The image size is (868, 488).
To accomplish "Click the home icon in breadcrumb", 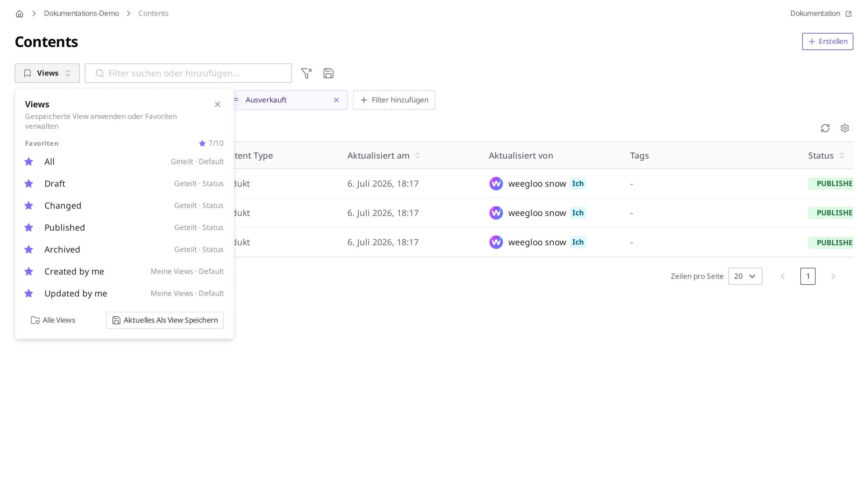I will click(20, 13).
